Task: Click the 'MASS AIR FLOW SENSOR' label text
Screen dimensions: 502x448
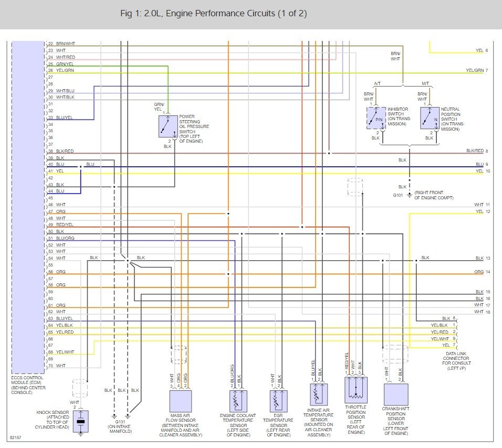Action: tap(181, 425)
